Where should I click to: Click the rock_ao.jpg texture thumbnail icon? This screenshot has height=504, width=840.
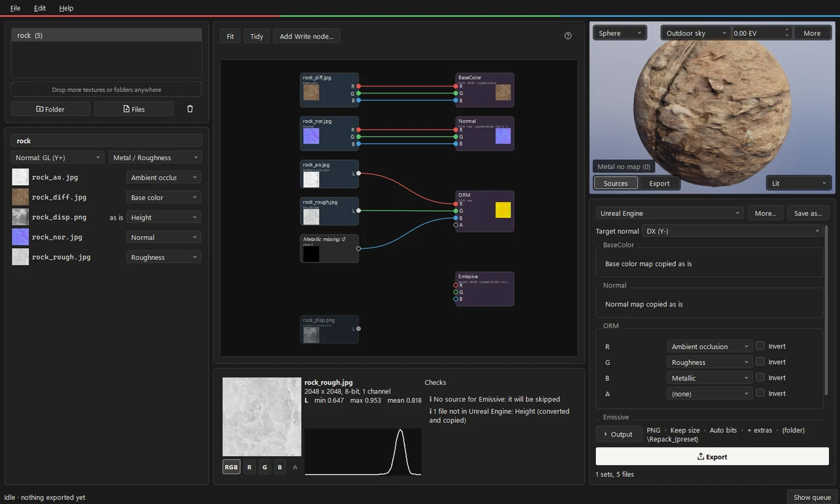pyautogui.click(x=20, y=177)
